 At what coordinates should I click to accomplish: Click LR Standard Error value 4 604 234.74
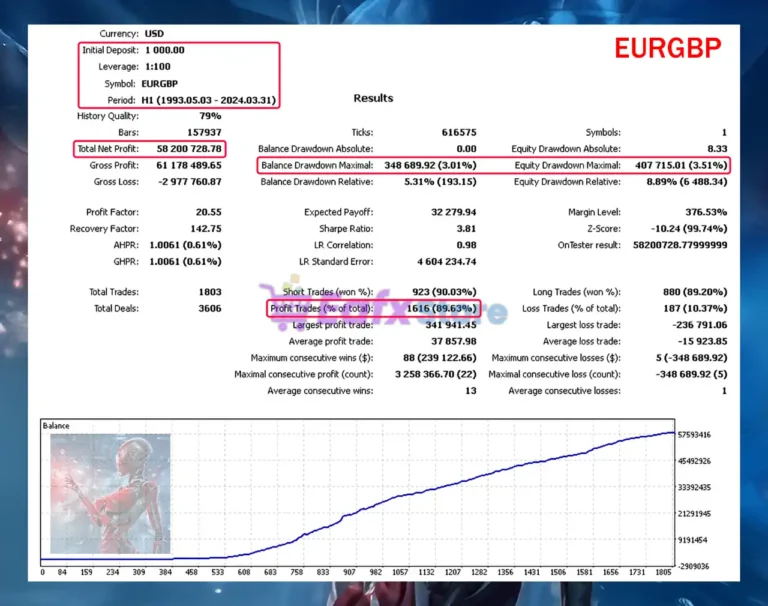447,262
